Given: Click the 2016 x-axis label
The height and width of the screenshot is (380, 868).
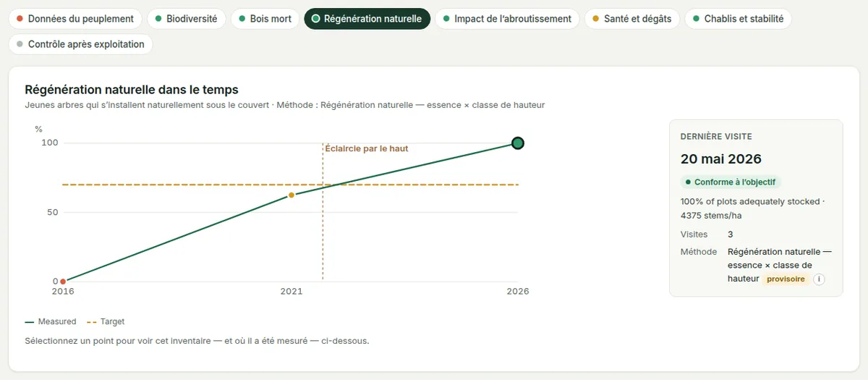Looking at the screenshot, I should pos(63,292).
